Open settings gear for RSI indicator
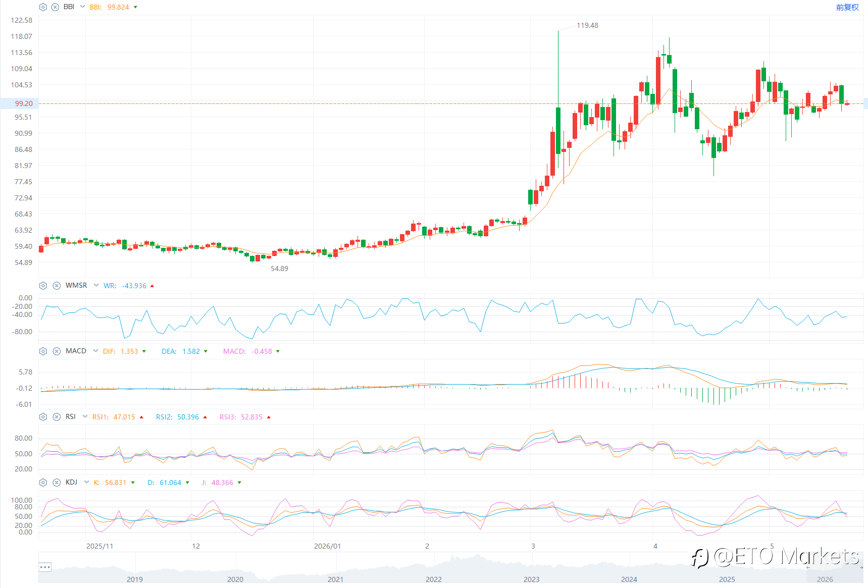This screenshot has height=588, width=868. click(43, 417)
